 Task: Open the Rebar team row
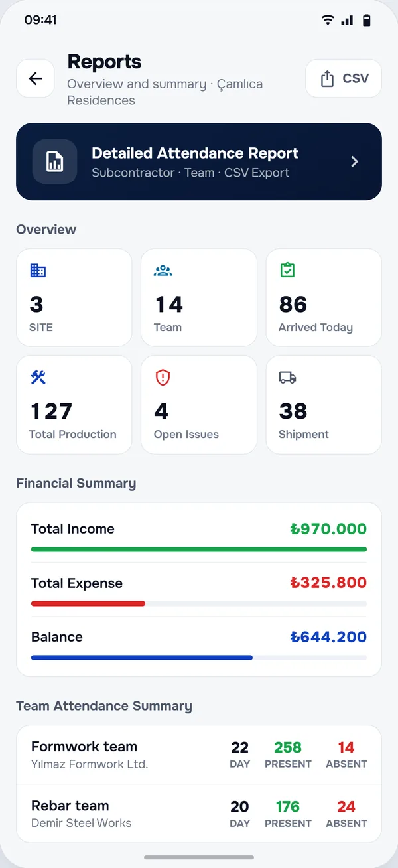199,814
